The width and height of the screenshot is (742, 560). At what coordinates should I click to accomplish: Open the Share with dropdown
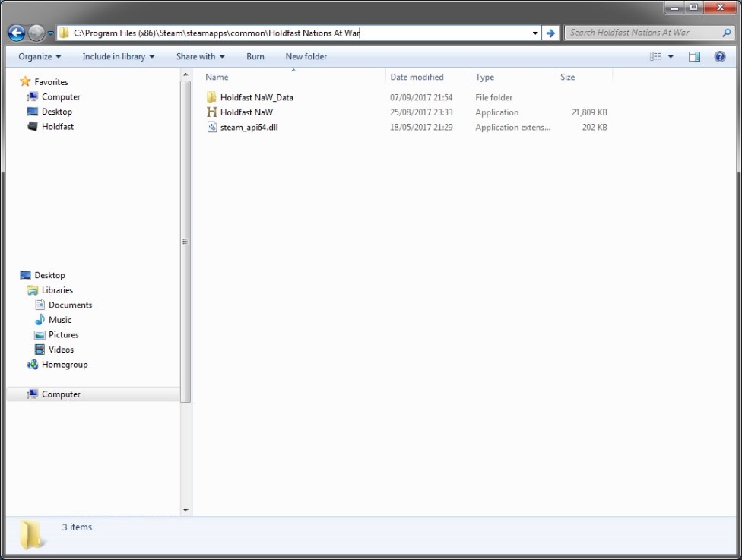coord(200,56)
